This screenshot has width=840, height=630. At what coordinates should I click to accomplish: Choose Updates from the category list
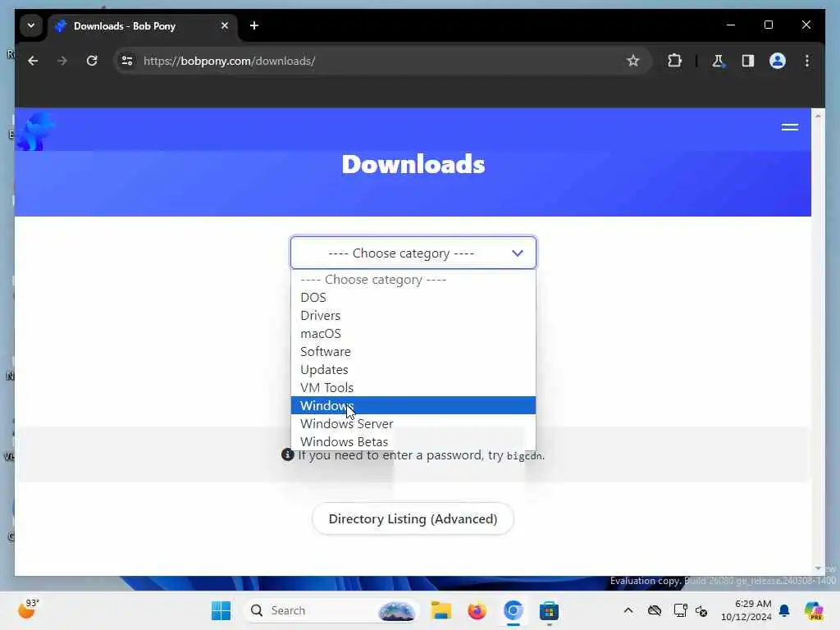pos(413,370)
